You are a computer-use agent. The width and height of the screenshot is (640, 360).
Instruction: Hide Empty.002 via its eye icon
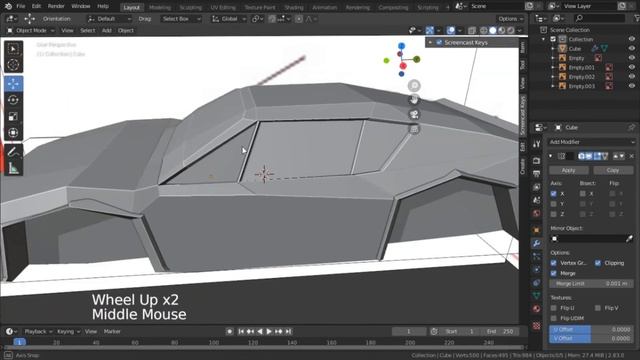(x=631, y=77)
